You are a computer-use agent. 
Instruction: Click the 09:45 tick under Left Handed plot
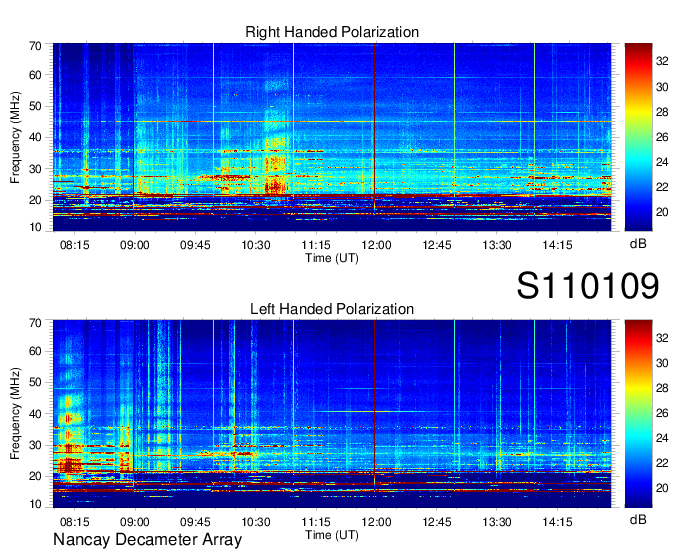[195, 522]
